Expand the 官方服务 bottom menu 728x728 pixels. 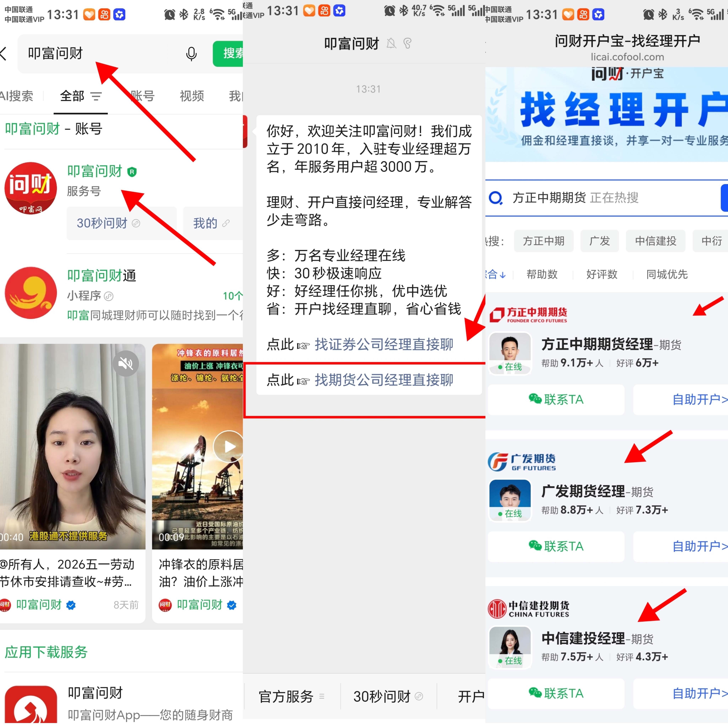292,696
